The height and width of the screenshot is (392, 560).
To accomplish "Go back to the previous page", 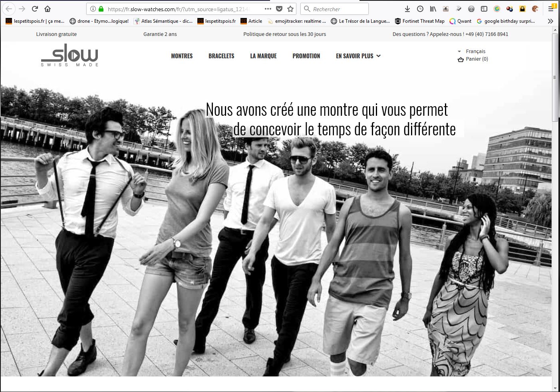I will (x=9, y=9).
